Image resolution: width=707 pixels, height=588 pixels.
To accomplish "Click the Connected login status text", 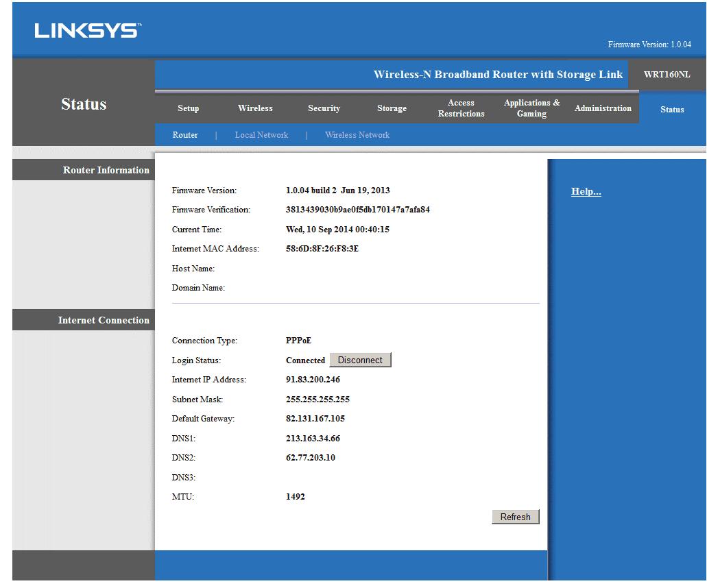I will tap(305, 360).
